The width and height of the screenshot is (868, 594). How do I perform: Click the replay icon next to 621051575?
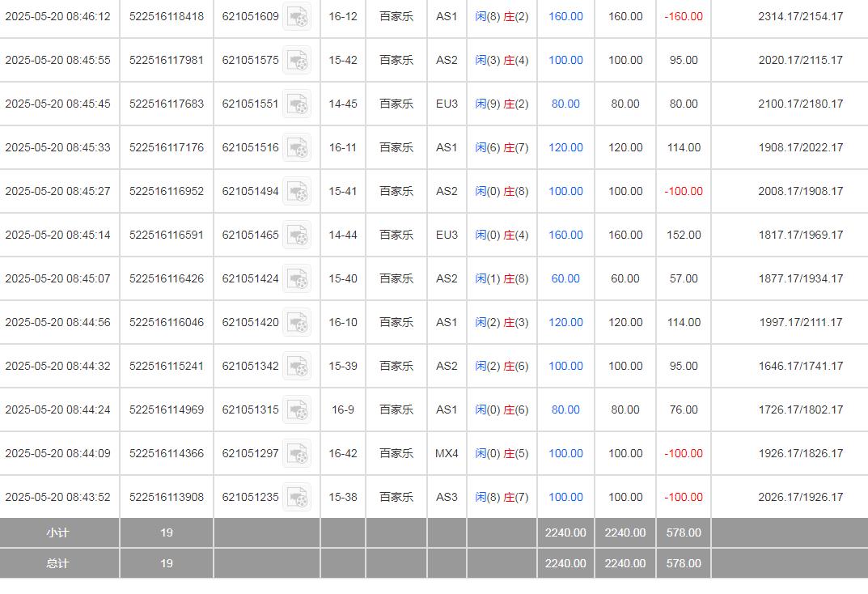297,60
